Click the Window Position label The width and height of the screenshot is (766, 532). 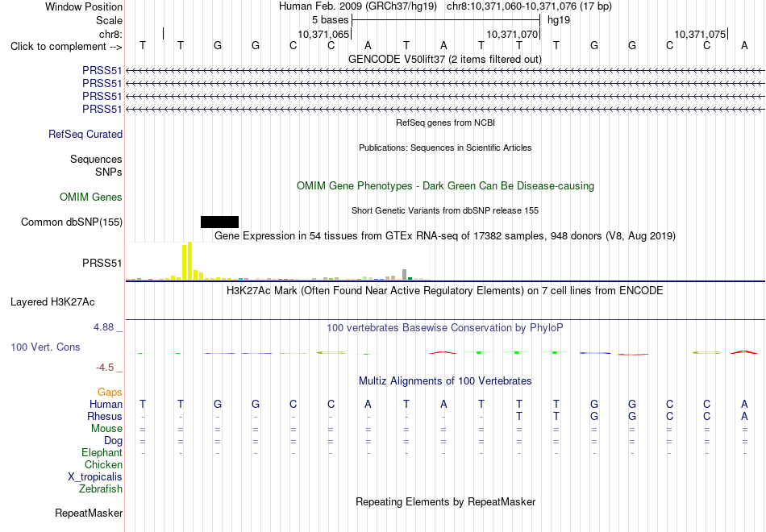(84, 6)
